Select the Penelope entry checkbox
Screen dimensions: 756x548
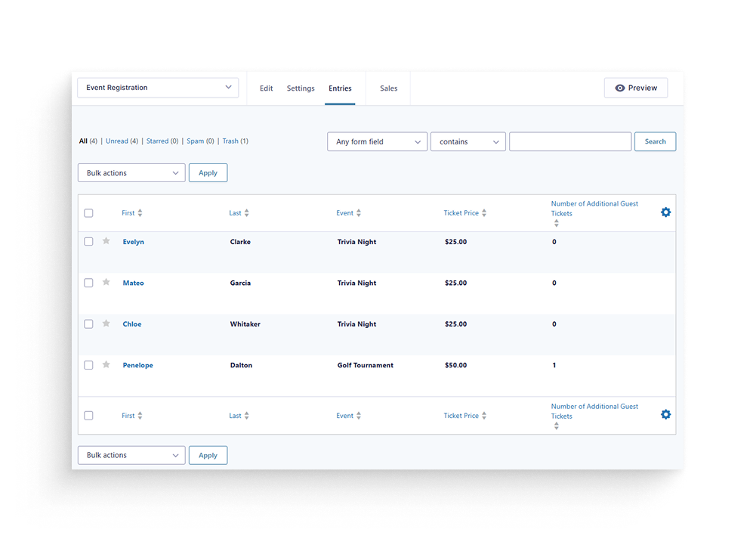[x=88, y=365]
